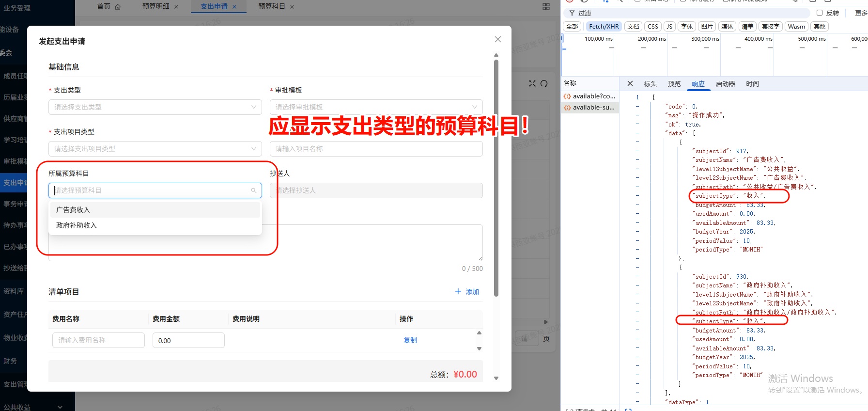Filter network by Wasm
This screenshot has width=868, height=411.
pos(796,27)
